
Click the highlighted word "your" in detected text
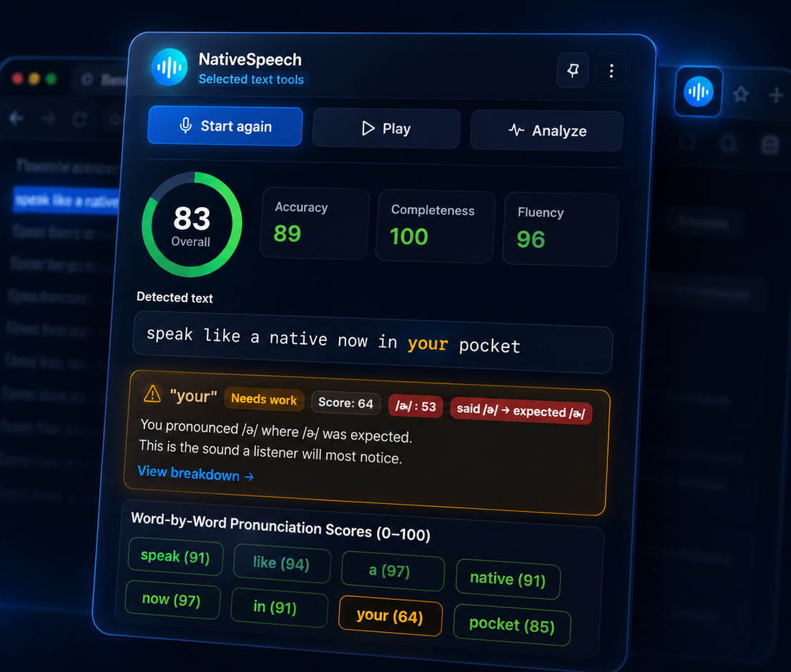pos(428,344)
